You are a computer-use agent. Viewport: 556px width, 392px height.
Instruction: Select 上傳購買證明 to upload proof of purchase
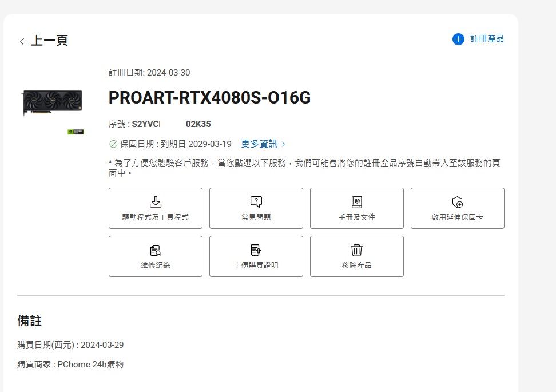point(256,256)
